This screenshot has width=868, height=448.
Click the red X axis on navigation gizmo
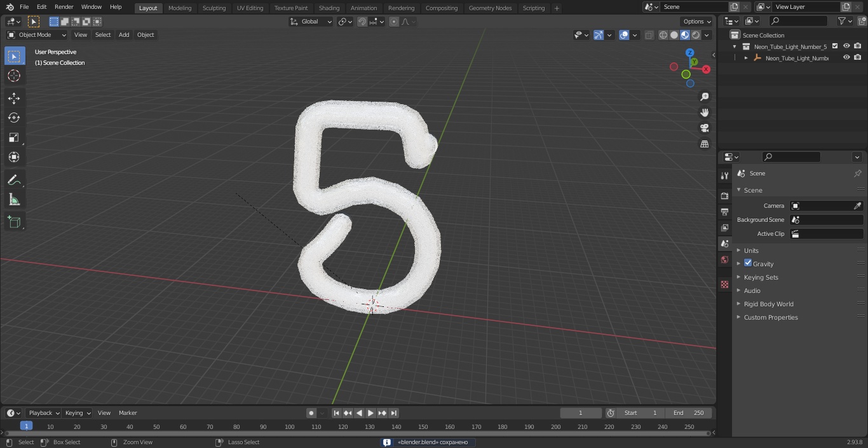(x=706, y=69)
